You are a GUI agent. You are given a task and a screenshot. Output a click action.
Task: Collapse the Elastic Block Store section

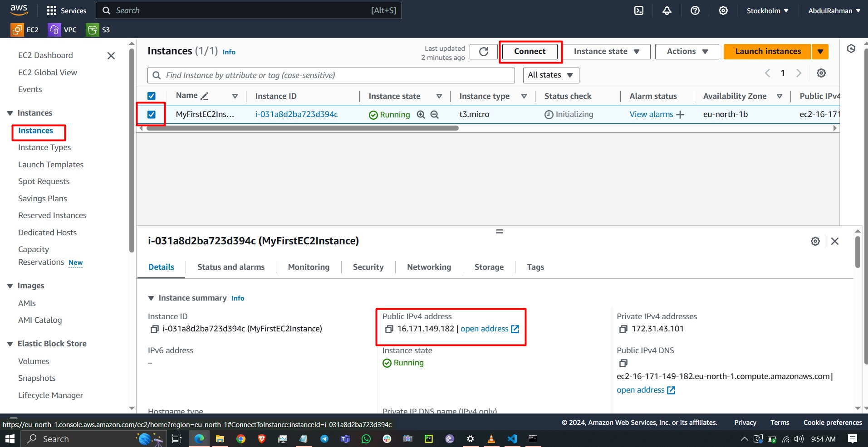[10, 344]
